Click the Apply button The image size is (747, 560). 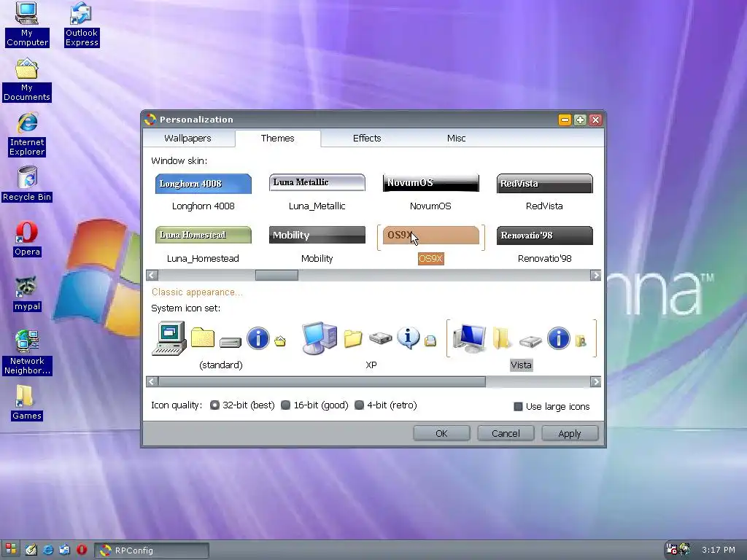570,433
